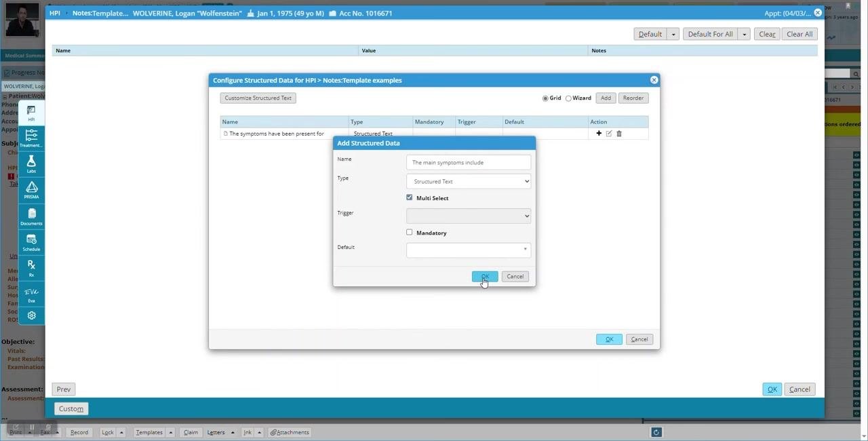The height and width of the screenshot is (441, 868).
Task: Confirm Add Structured Data with OK
Action: (485, 276)
